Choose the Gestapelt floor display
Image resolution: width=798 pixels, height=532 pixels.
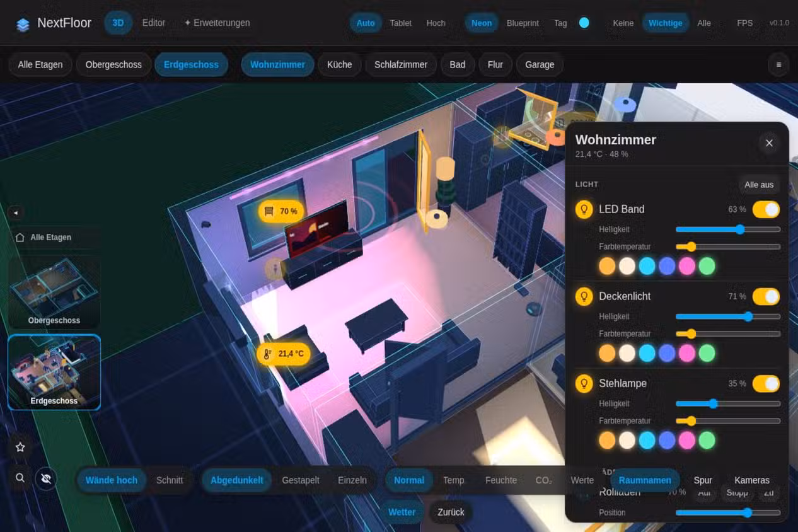coord(301,480)
